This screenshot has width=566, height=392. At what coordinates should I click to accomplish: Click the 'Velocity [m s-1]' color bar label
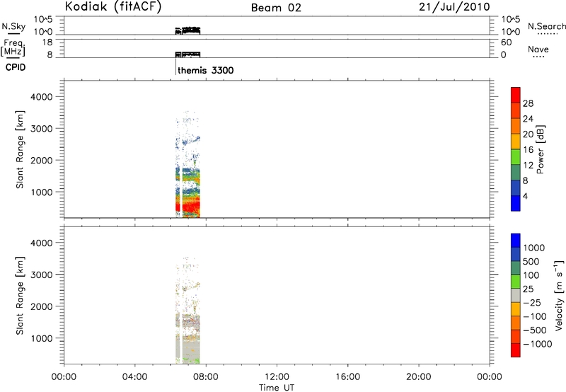pos(559,295)
